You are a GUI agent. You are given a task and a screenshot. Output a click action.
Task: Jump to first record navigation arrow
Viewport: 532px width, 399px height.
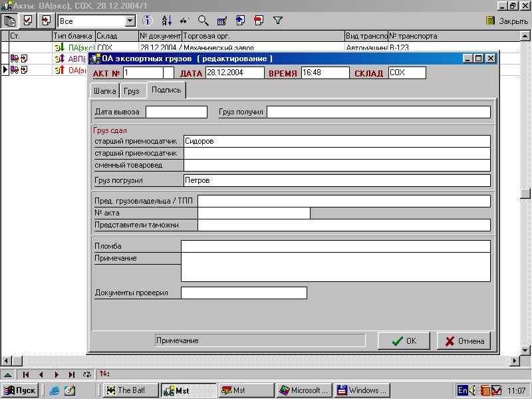[27, 374]
